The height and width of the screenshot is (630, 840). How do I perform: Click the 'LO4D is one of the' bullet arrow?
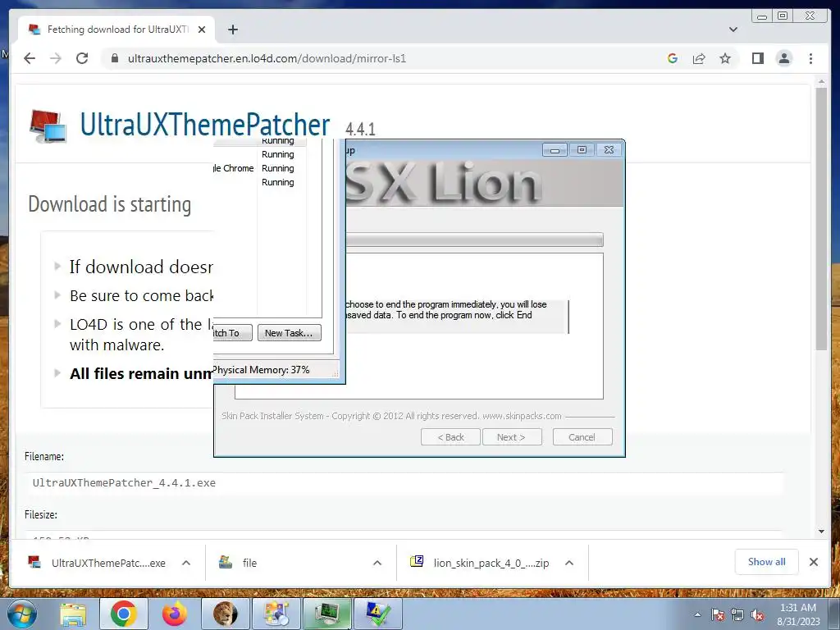point(57,323)
